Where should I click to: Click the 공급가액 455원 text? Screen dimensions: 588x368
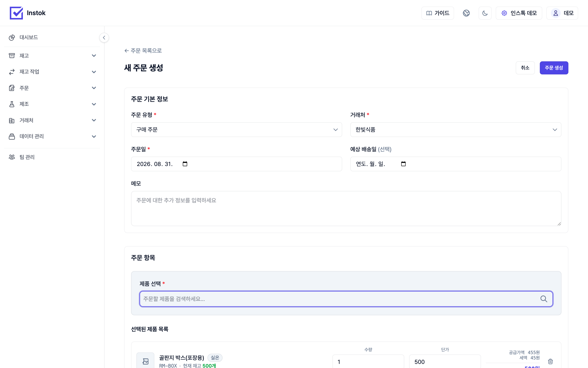524,352
